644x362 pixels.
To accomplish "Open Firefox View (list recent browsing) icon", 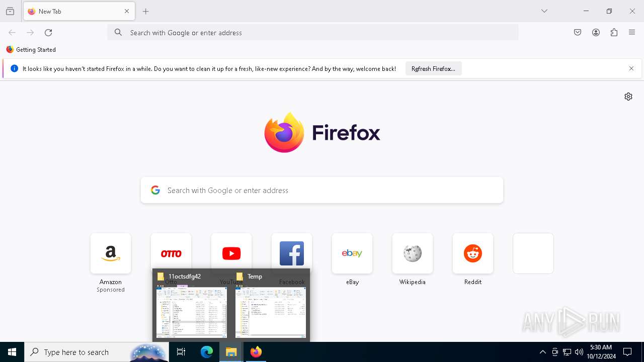I will pos(10,11).
